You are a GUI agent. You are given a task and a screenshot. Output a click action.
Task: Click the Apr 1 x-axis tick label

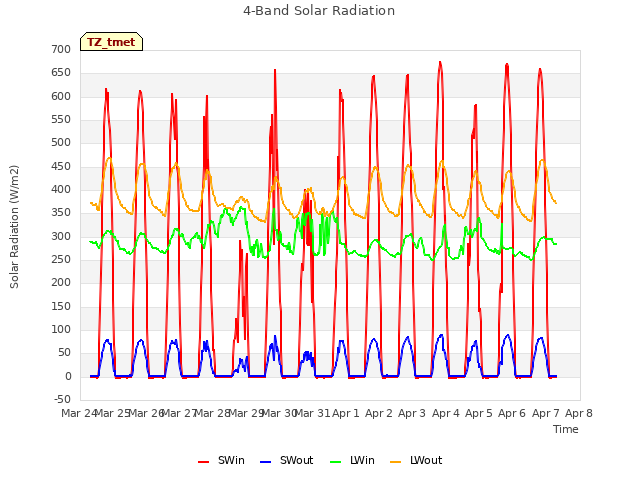[346, 413]
